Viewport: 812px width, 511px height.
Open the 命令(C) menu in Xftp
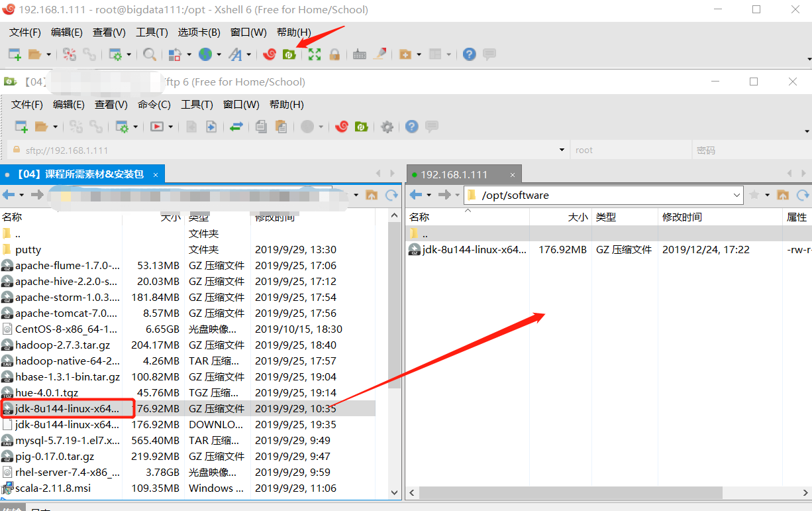[x=154, y=104]
